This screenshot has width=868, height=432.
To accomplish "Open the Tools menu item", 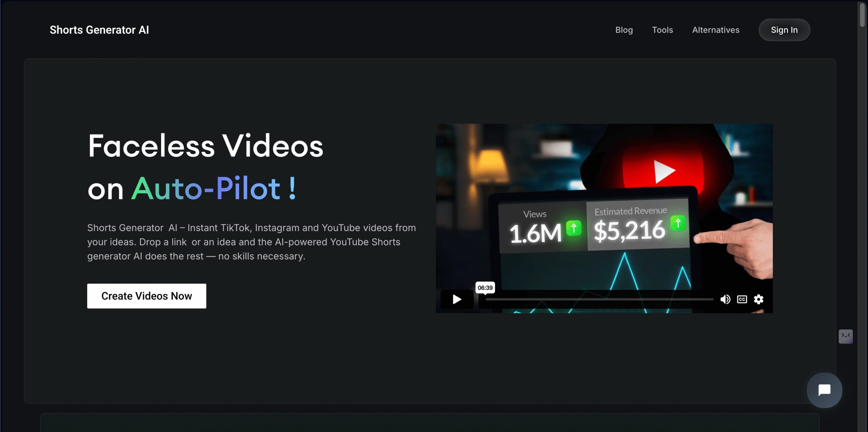I will [x=662, y=30].
